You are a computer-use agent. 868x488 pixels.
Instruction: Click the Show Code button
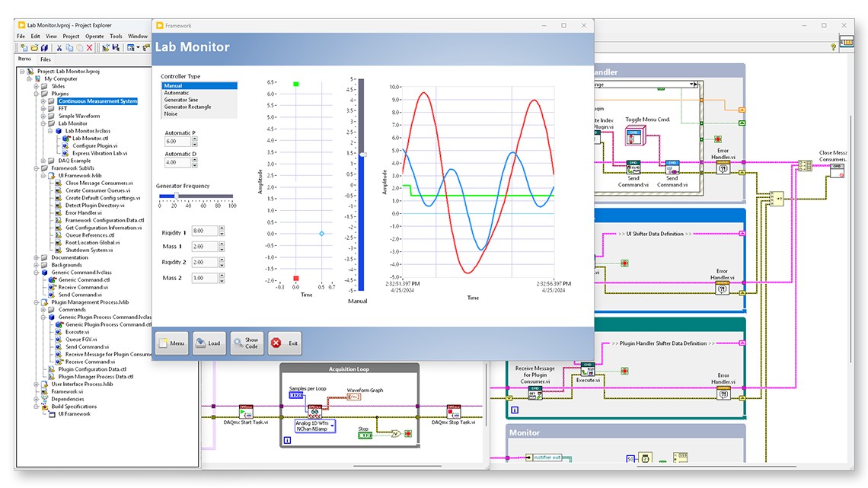click(247, 343)
